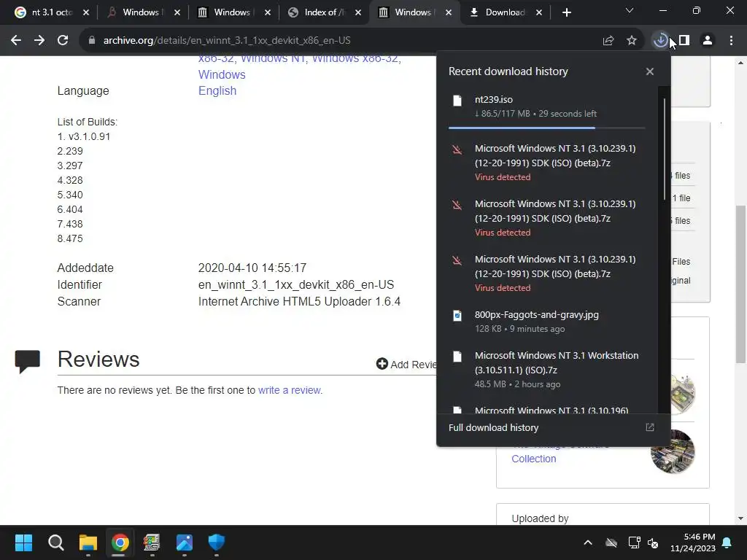Screen dimensions: 747x560
Task: Close the 'Index of /' tab
Action: pos(358,12)
